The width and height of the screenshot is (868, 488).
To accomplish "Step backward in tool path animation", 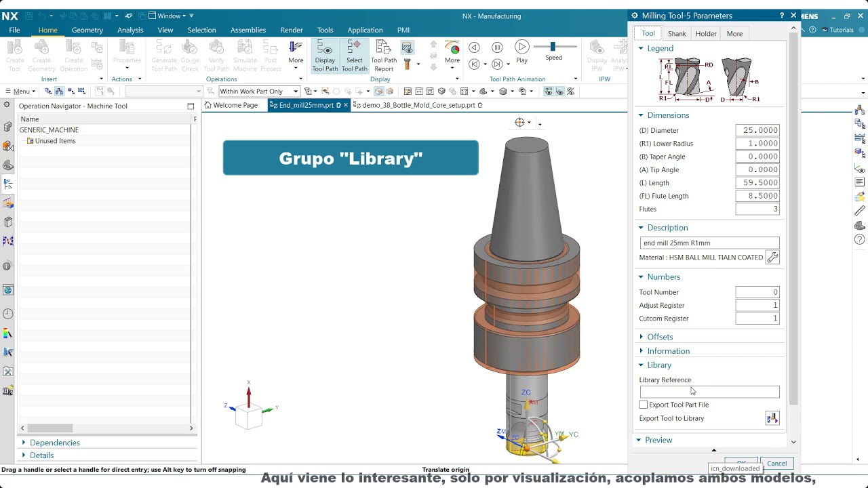I will 474,47.
